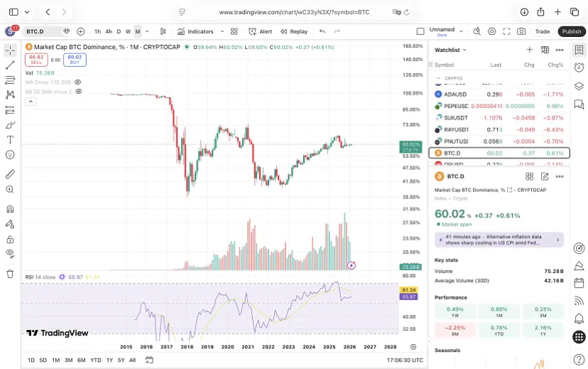This screenshot has width=588, height=369.
Task: Open quick search in toolbar
Action: point(477,31)
